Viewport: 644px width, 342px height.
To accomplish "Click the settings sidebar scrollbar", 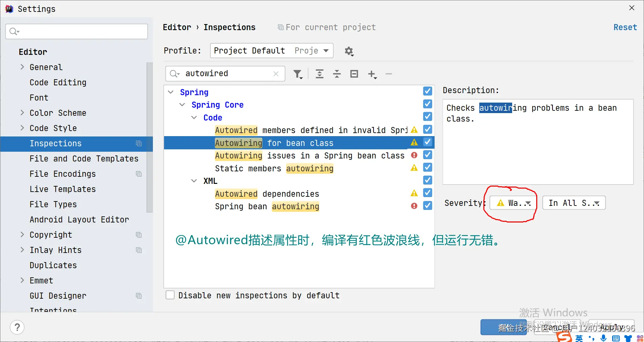I will pos(149,137).
